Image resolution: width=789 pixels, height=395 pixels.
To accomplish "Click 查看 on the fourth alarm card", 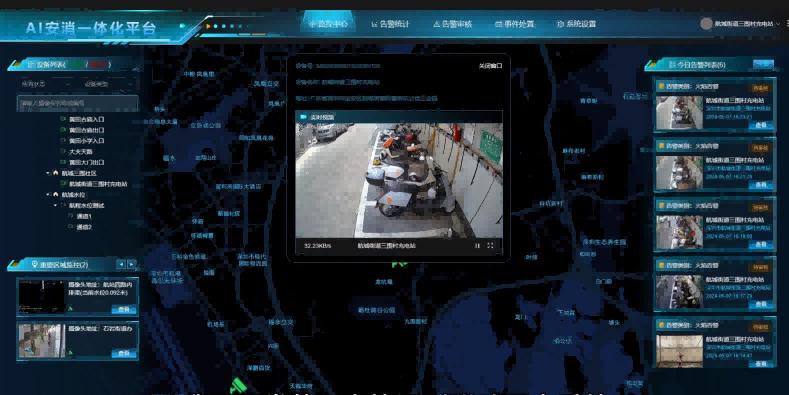I will pos(760,304).
